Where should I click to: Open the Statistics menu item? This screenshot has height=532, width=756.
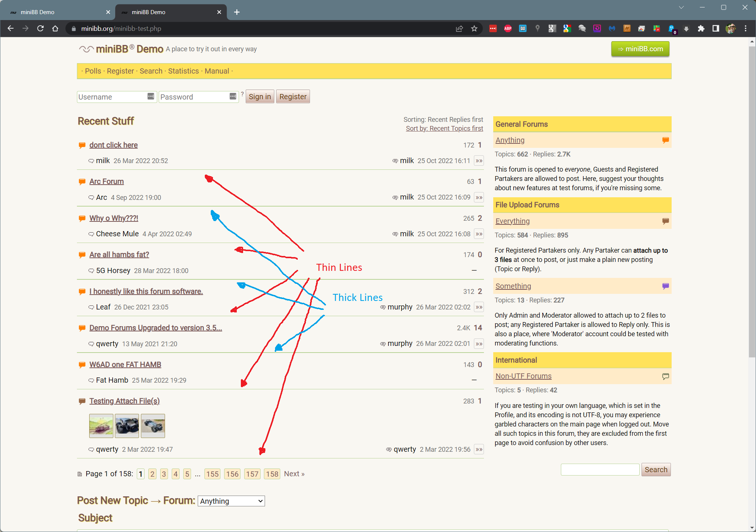183,71
